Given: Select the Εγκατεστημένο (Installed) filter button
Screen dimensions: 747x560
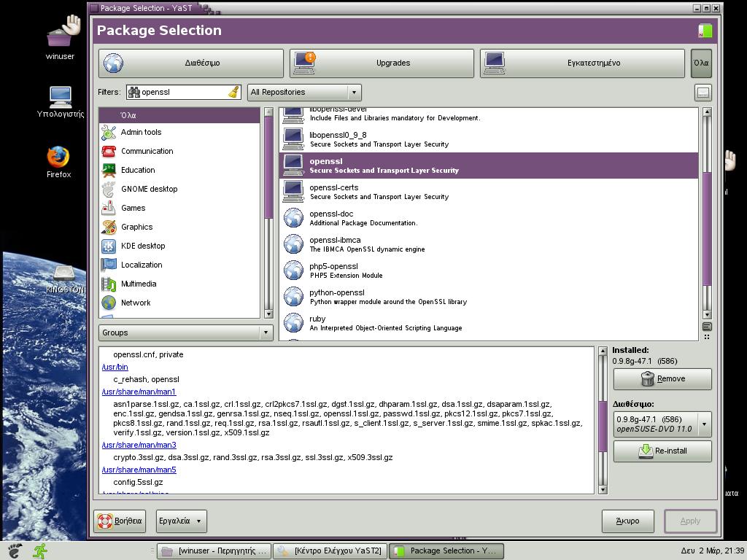Looking at the screenshot, I should pos(582,63).
